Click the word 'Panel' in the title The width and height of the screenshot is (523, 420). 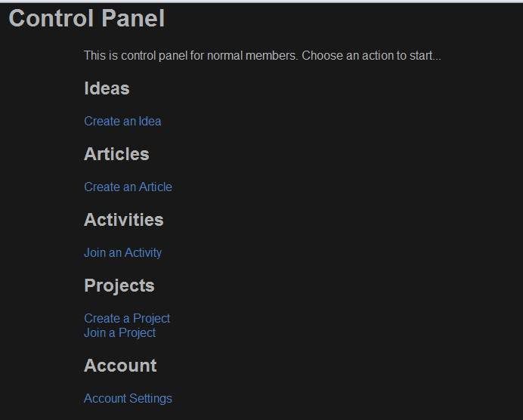(x=133, y=18)
